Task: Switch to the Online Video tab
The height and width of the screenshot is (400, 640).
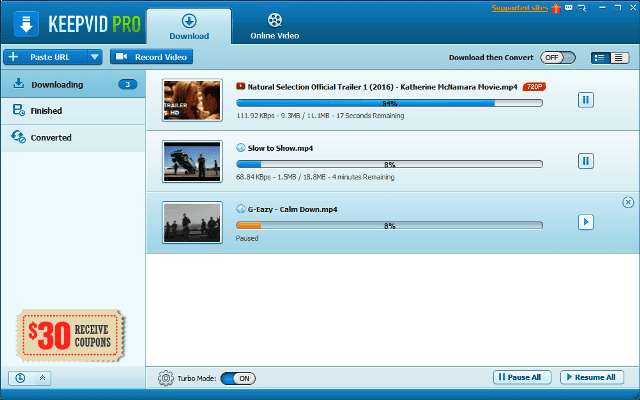Action: coord(275,27)
